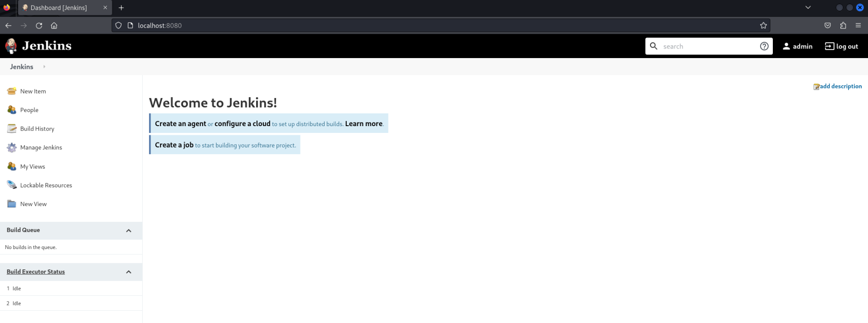Image resolution: width=868 pixels, height=323 pixels.
Task: Click the Build History notepad icon
Action: click(12, 129)
